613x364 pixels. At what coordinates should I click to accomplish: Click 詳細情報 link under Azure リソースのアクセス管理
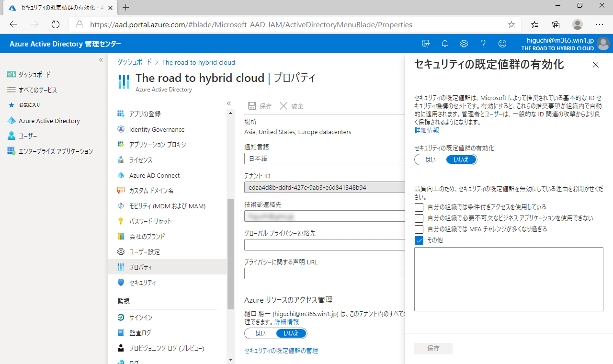click(286, 322)
